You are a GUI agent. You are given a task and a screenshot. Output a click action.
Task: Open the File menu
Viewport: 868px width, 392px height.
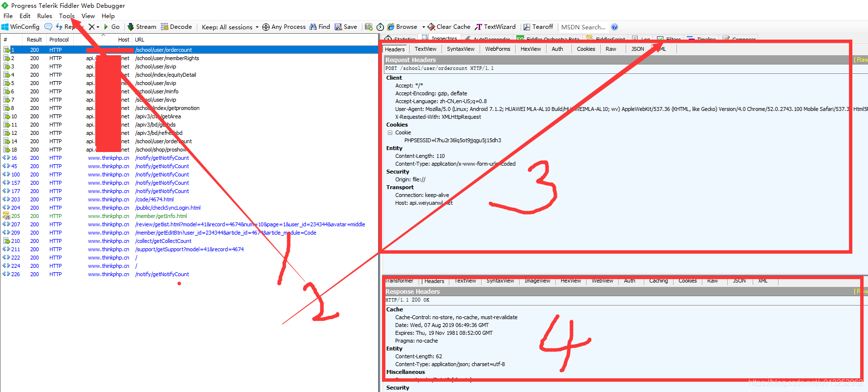[8, 16]
